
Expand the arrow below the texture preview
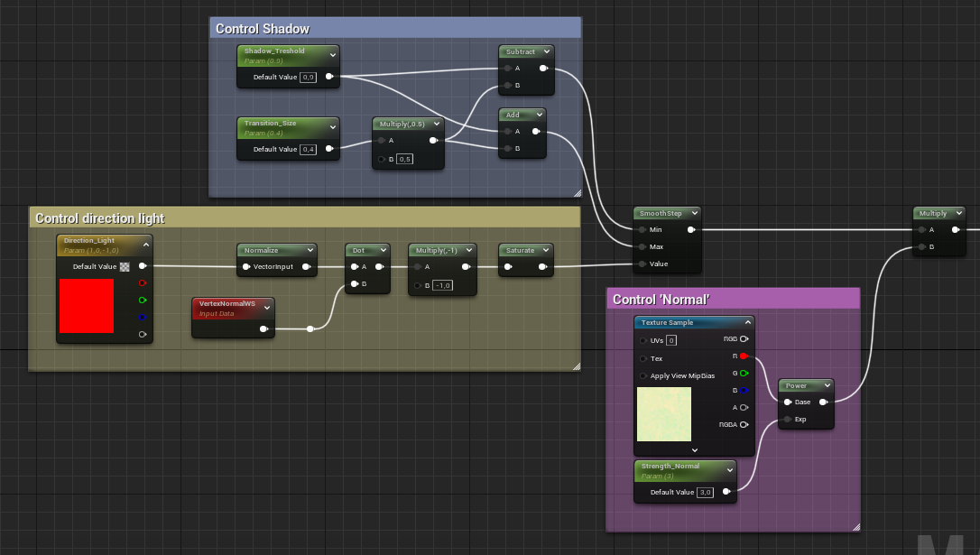pyautogui.click(x=694, y=449)
